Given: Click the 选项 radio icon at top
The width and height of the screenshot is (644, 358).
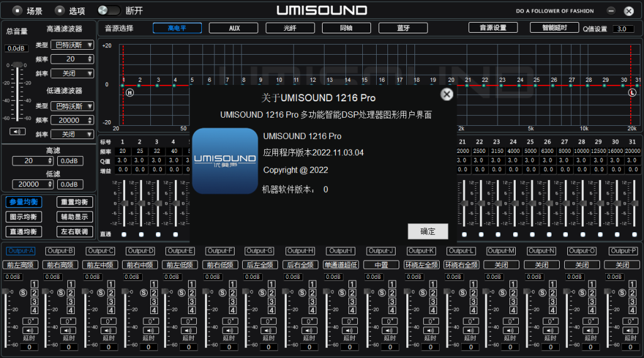Looking at the screenshot, I should tap(60, 10).
